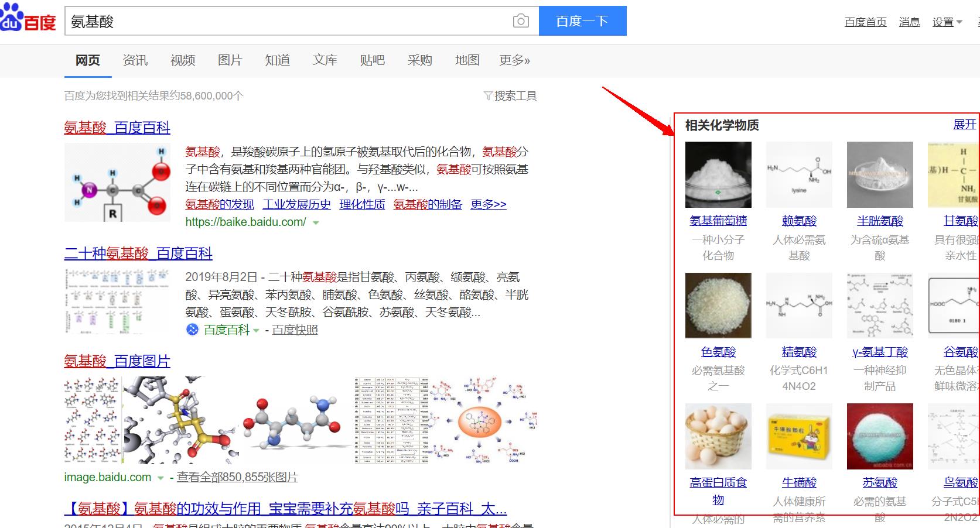The image size is (980, 528).
Task: Open camera image search icon
Action: point(521,21)
